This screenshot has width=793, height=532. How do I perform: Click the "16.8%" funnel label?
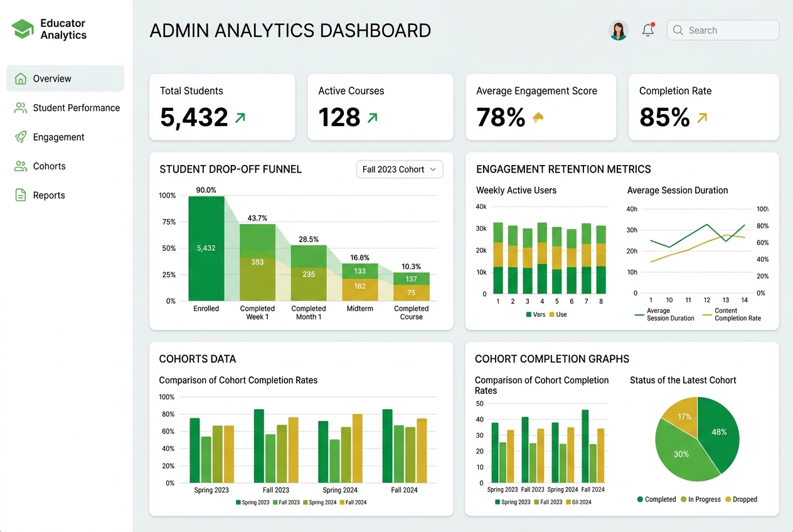click(359, 257)
